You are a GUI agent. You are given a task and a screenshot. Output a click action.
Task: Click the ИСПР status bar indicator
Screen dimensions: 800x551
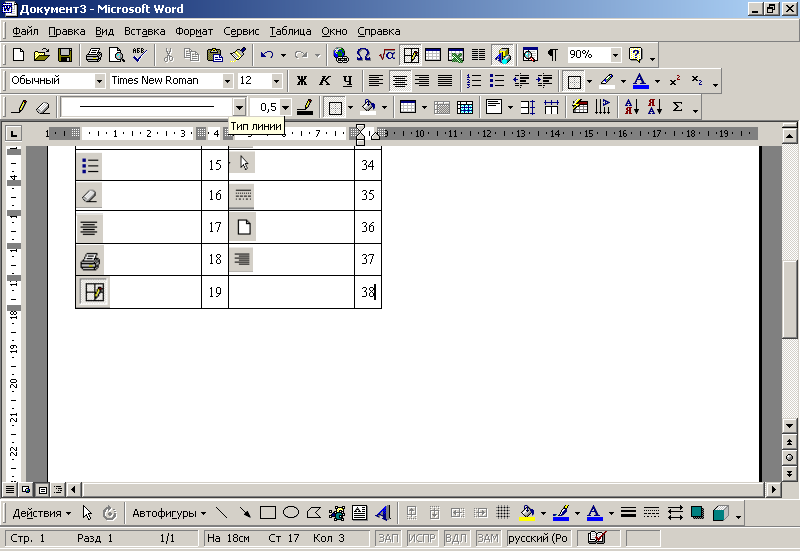(422, 538)
